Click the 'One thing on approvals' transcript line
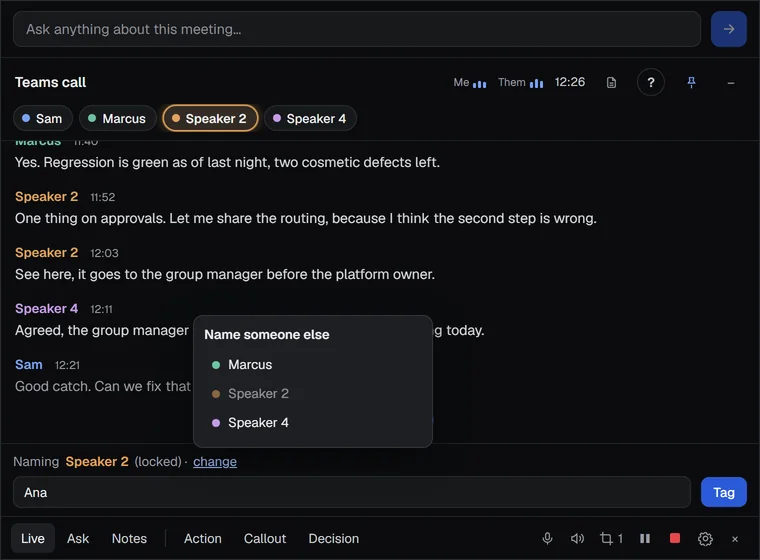 pyautogui.click(x=306, y=218)
